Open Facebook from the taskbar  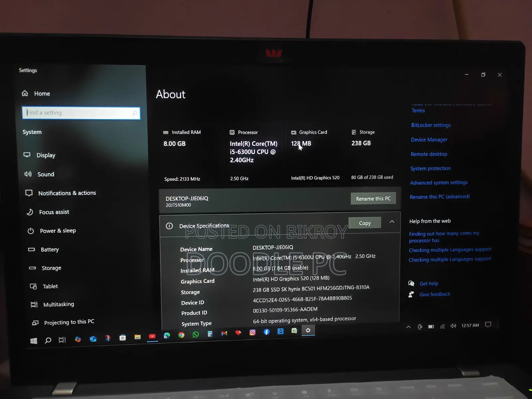click(267, 332)
